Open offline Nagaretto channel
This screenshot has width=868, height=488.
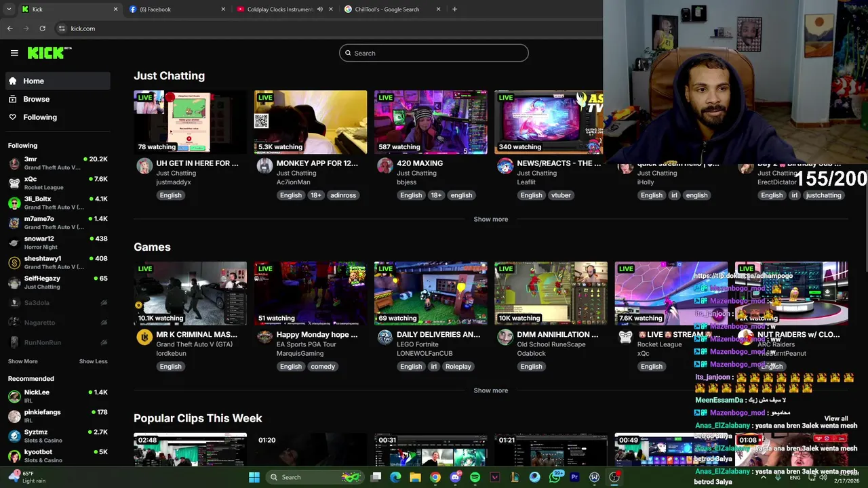point(58,323)
